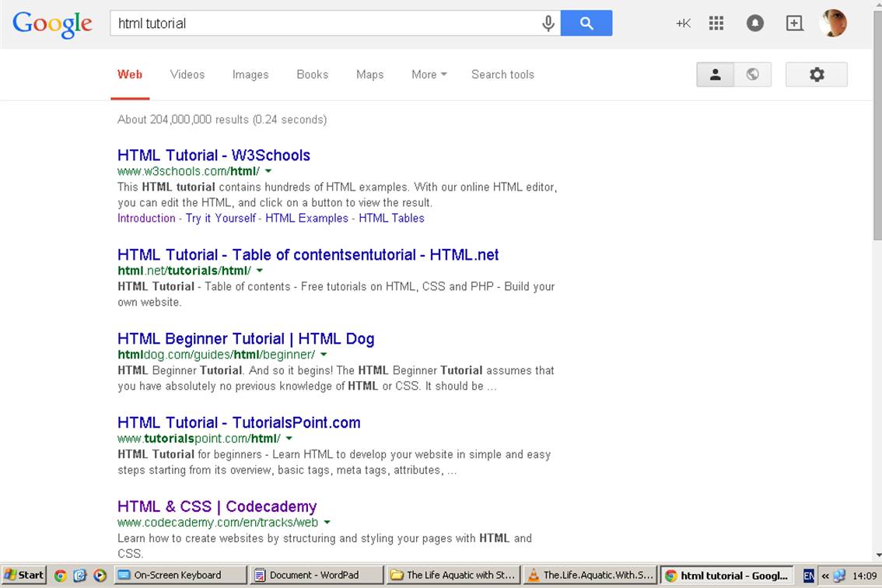The width and height of the screenshot is (882, 588).
Task: Click the www.tutorialspoint.com/html/ URL text
Action: (199, 439)
